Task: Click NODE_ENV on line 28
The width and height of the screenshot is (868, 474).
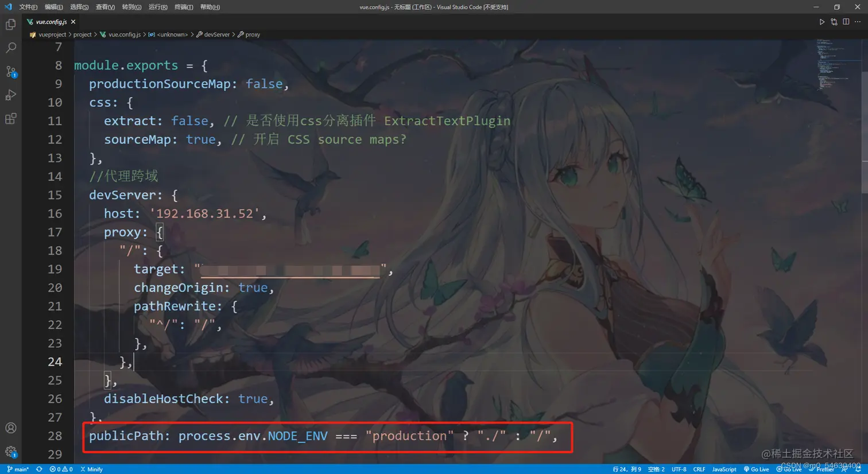Action: pyautogui.click(x=297, y=436)
